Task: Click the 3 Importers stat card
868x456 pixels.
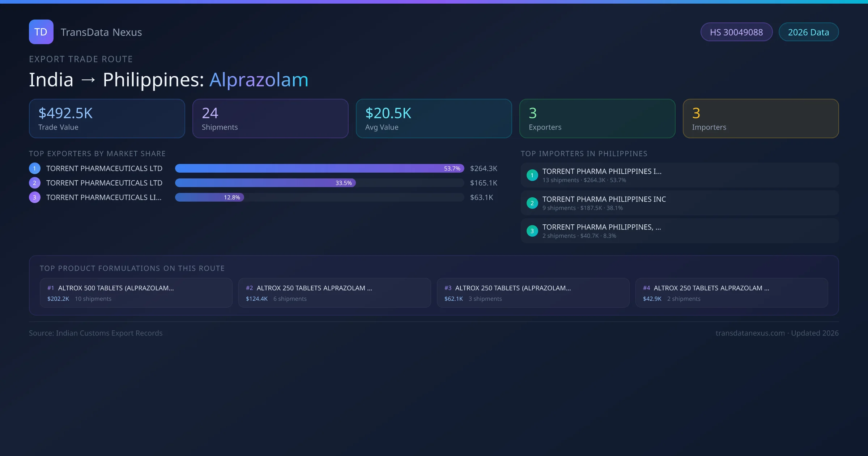Action: pyautogui.click(x=761, y=119)
